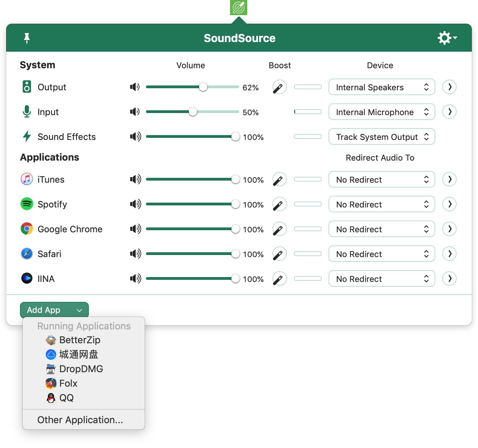Click the Safari app icon
Screen dimensions: 478x448
pyautogui.click(x=27, y=254)
